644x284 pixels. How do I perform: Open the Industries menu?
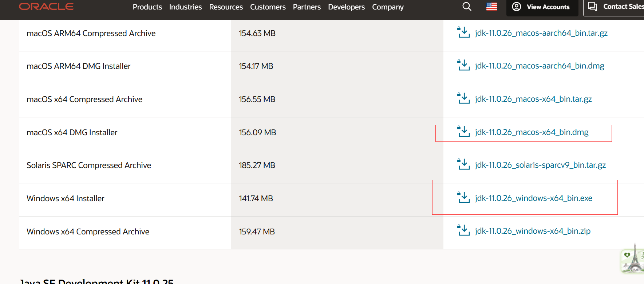pos(185,7)
